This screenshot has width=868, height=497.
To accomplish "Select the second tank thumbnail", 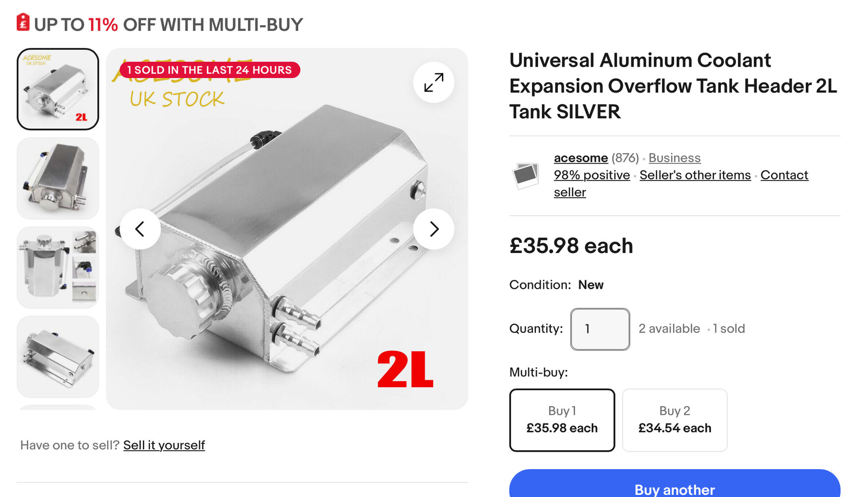I will click(x=58, y=178).
